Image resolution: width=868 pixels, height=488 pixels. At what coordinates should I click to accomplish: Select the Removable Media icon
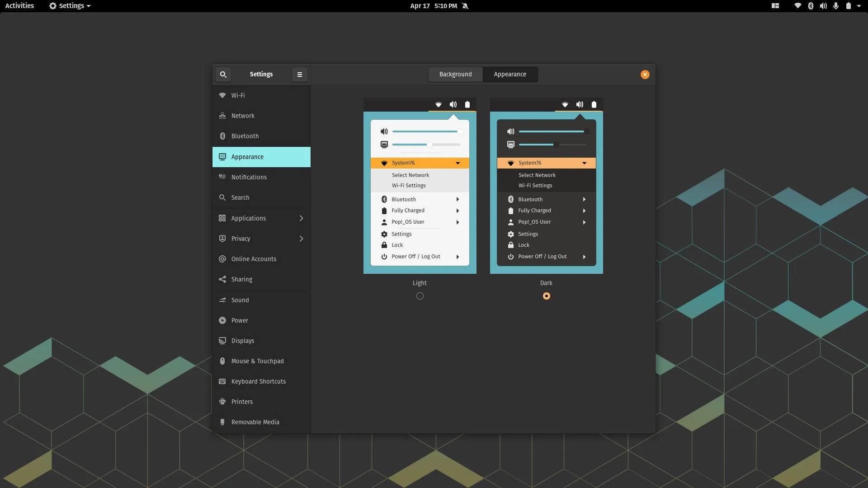pyautogui.click(x=222, y=422)
